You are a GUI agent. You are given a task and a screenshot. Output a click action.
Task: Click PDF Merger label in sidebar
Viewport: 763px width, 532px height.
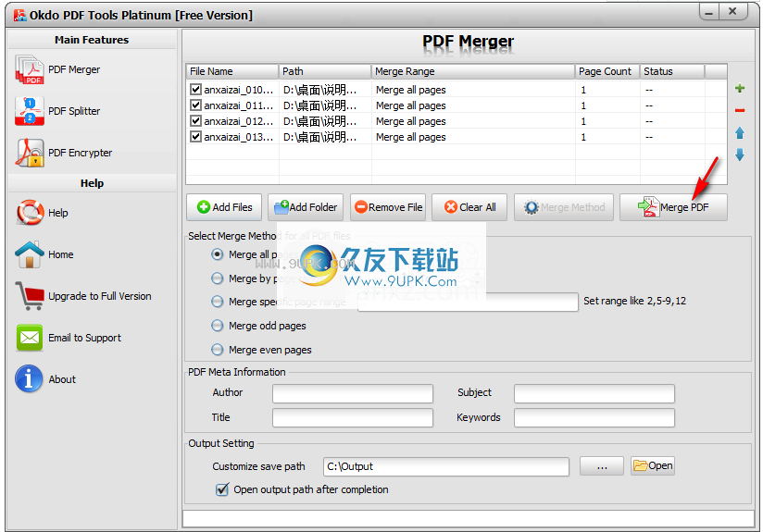[x=74, y=69]
